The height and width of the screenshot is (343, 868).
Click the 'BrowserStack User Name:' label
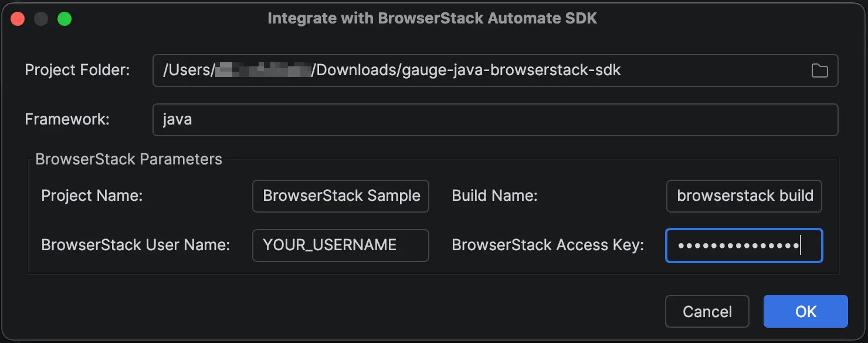coord(135,245)
